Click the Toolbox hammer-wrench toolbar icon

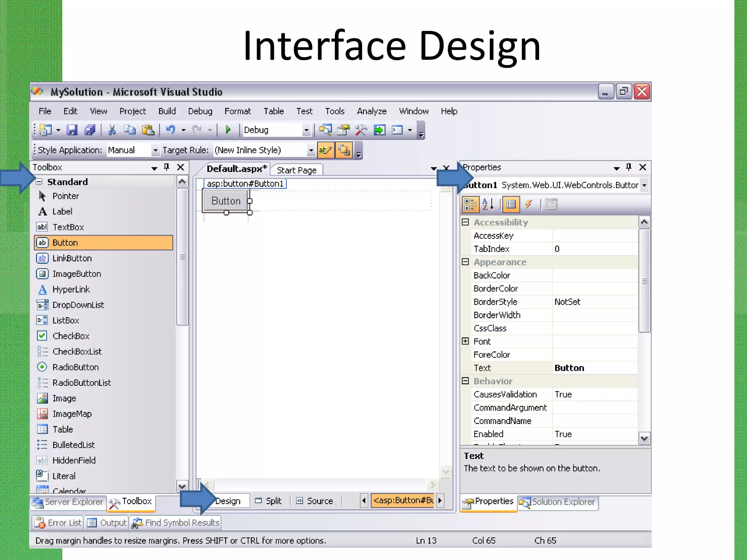coord(361,130)
